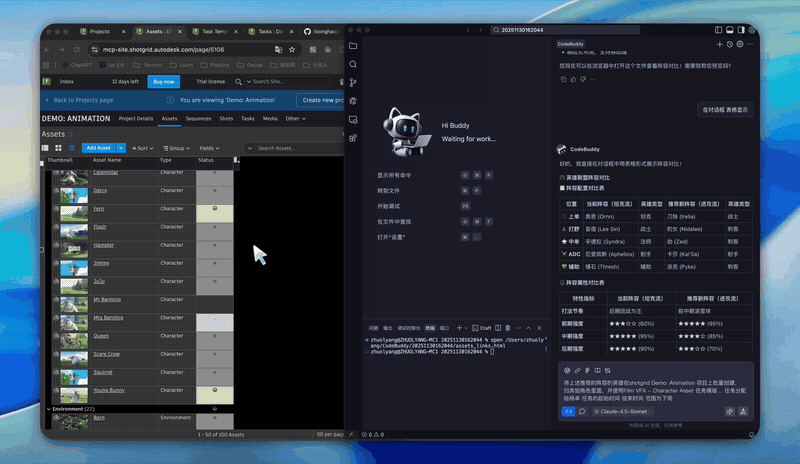The image size is (800, 464).
Task: Open the Claude-4.5-Sonnet model selector
Action: (x=623, y=411)
